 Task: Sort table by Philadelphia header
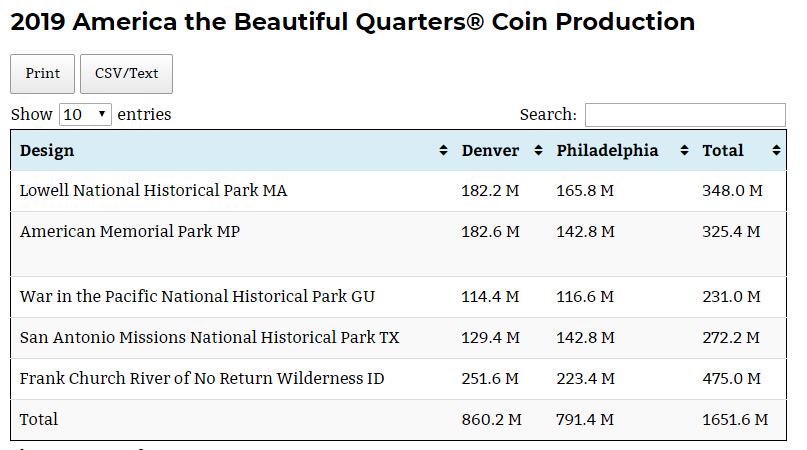click(607, 151)
